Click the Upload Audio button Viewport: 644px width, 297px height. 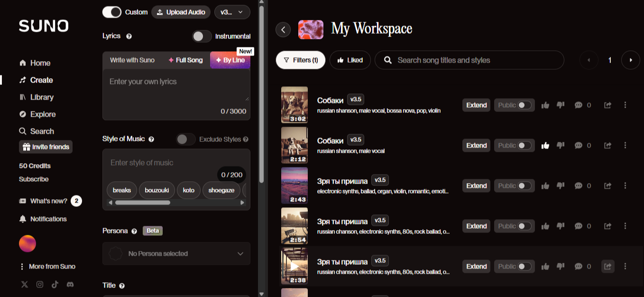(x=181, y=12)
